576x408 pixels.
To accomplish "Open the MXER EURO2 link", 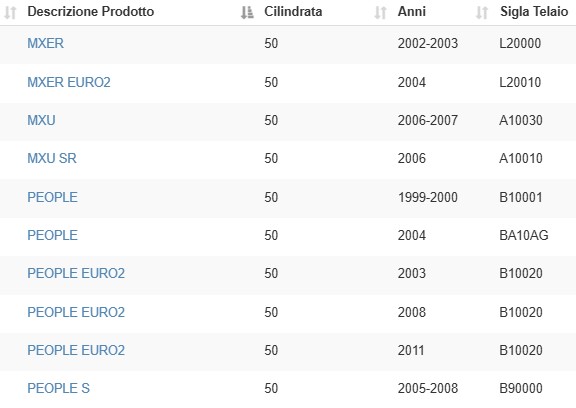I will pyautogui.click(x=69, y=82).
